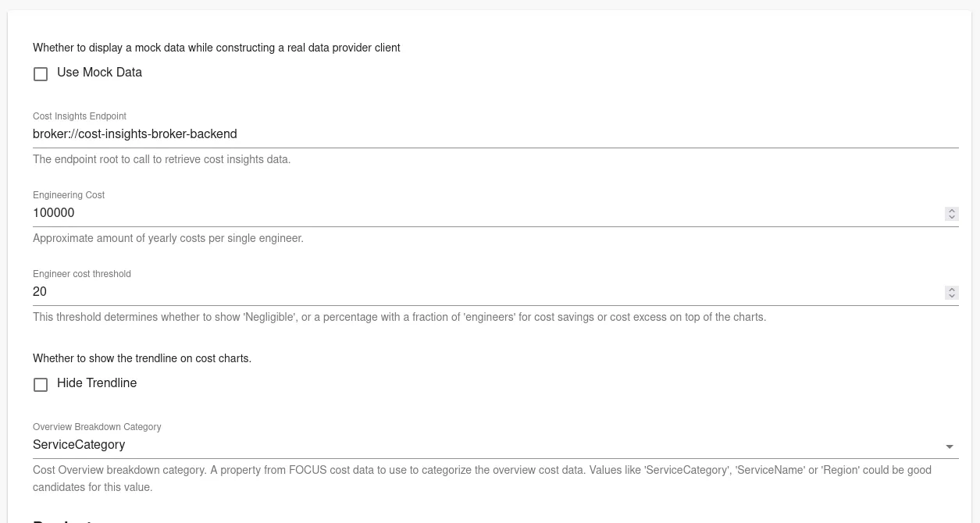This screenshot has width=980, height=523.
Task: Tick the Hide Trendline checkbox
Action: tap(41, 385)
